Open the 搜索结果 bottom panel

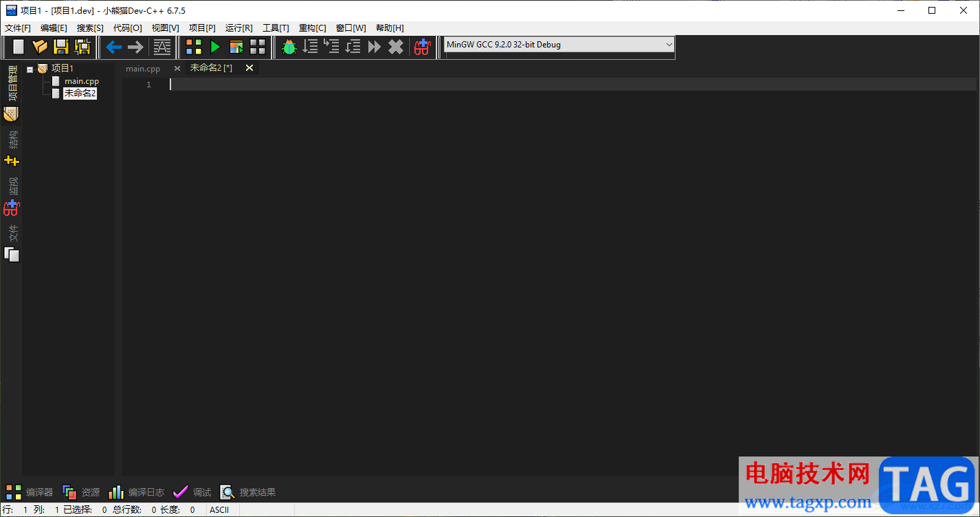247,492
